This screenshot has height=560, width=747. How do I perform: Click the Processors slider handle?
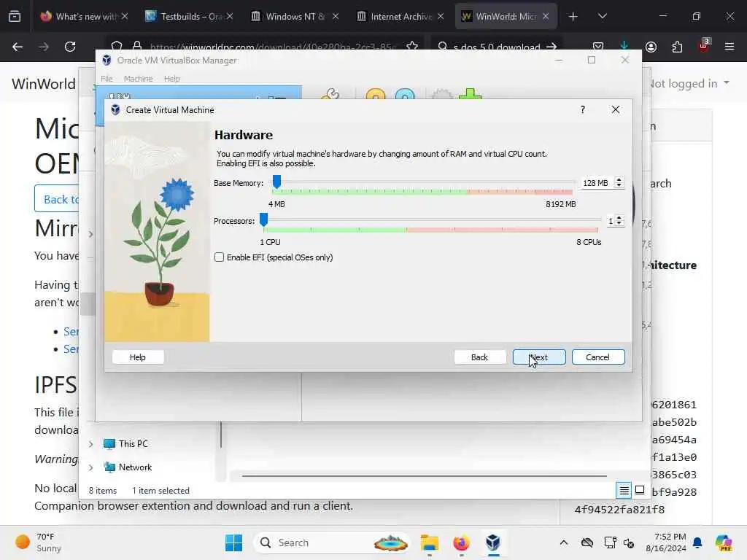point(263,219)
